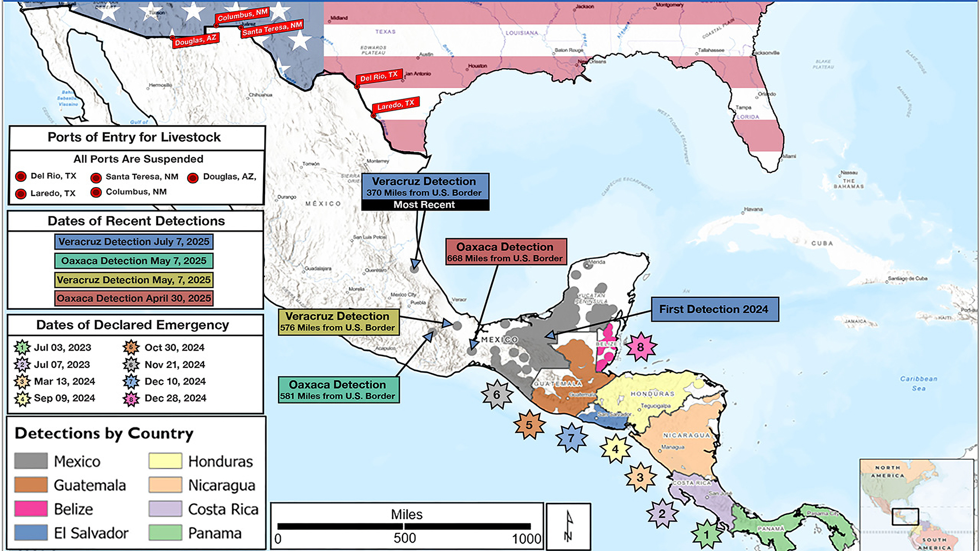The height and width of the screenshot is (551, 980).
Task: Click the Mexico gray legend swatch
Action: (x=31, y=461)
